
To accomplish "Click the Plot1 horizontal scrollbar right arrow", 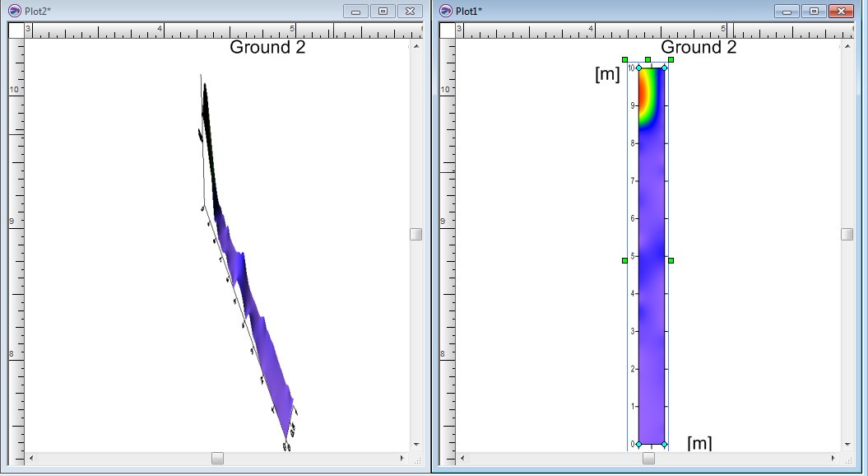I will click(x=833, y=458).
